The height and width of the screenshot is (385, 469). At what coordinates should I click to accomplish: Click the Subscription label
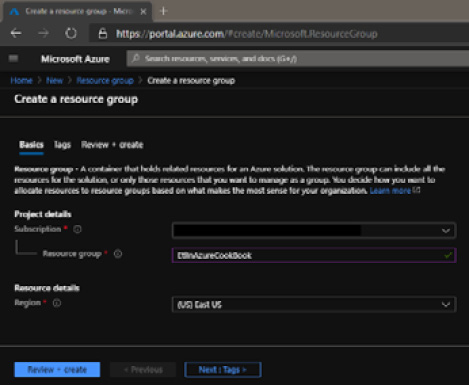pyautogui.click(x=38, y=229)
